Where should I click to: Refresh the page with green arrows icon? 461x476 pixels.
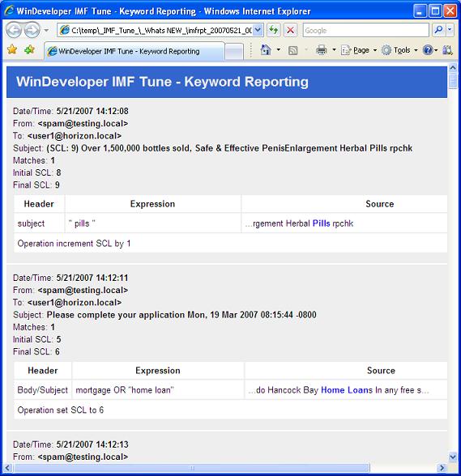[274, 30]
